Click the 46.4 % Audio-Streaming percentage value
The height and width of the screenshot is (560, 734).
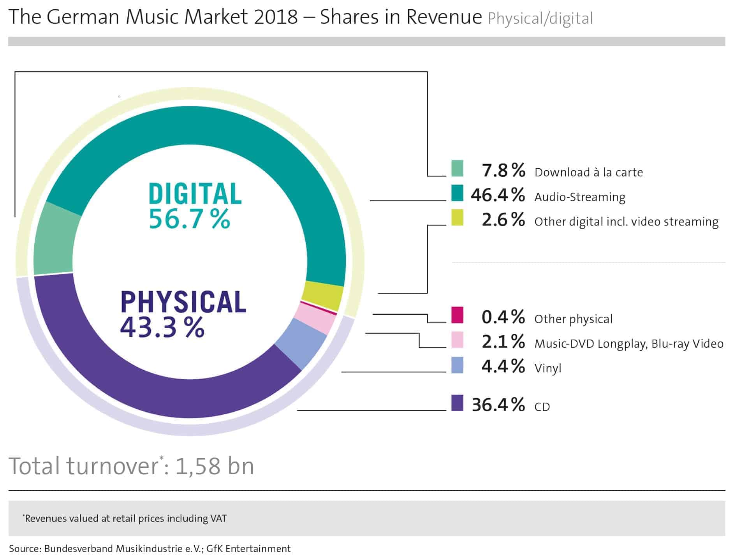tap(498, 195)
